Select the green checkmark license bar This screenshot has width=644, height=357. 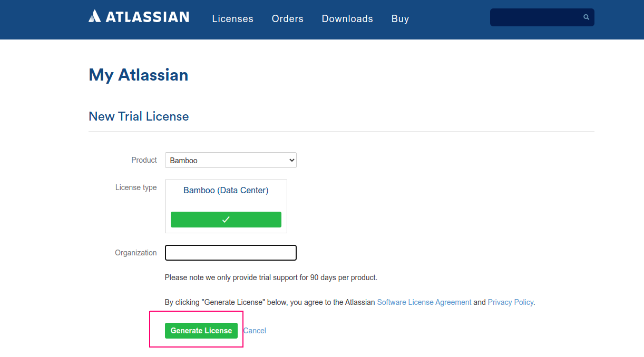click(x=226, y=220)
